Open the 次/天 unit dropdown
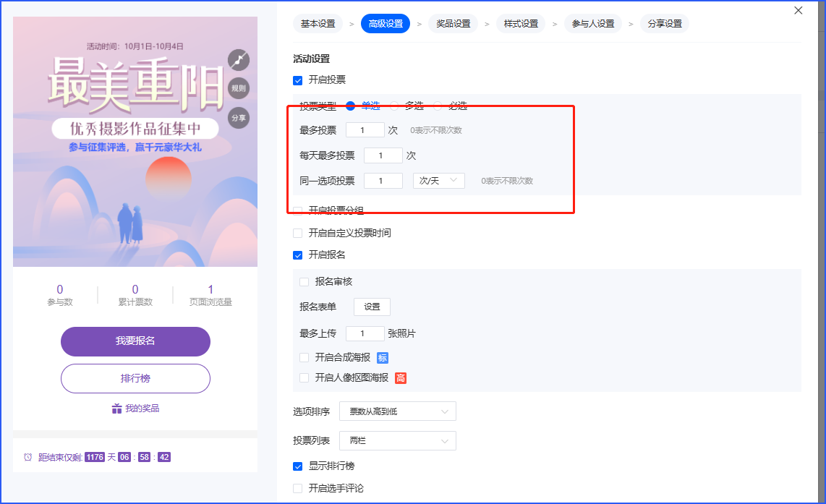 pos(439,181)
